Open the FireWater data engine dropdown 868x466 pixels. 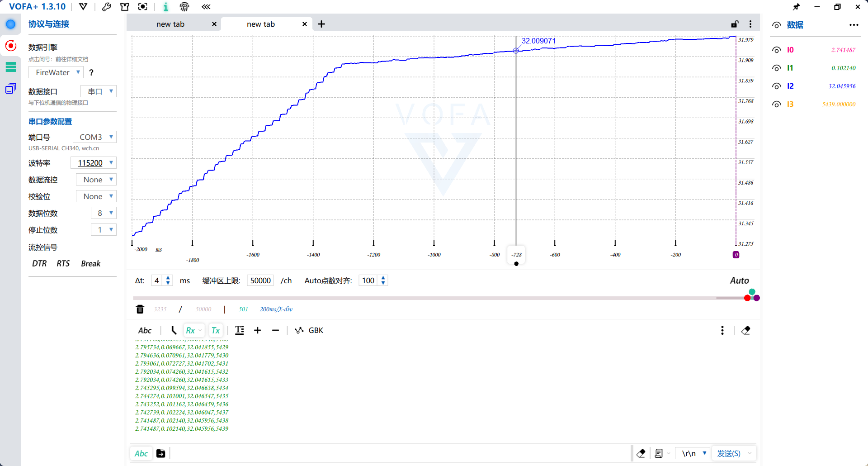pos(56,72)
